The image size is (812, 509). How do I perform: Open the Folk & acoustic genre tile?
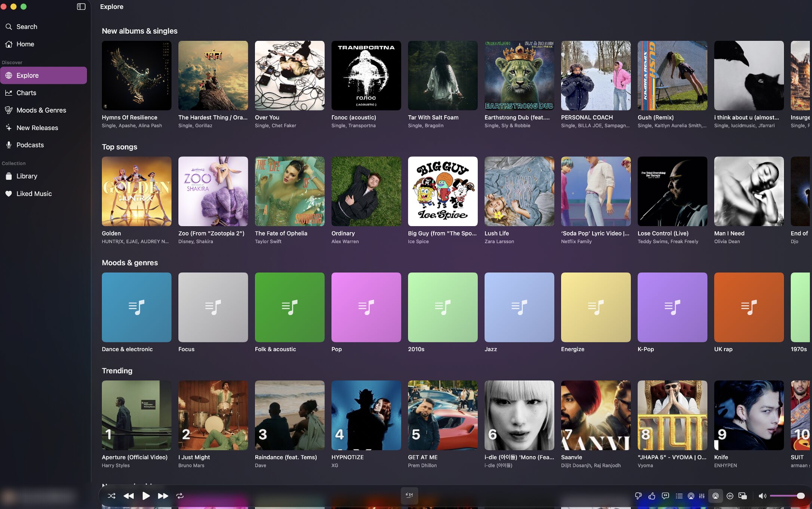click(x=290, y=307)
